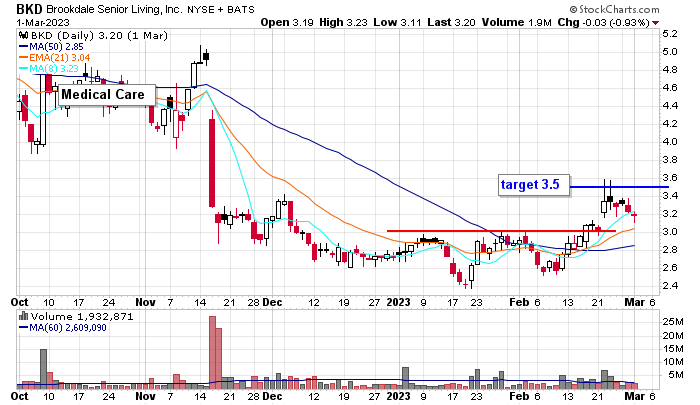700x405 pixels.
Task: Click the 3.6 price axis label
Action: pos(670,178)
